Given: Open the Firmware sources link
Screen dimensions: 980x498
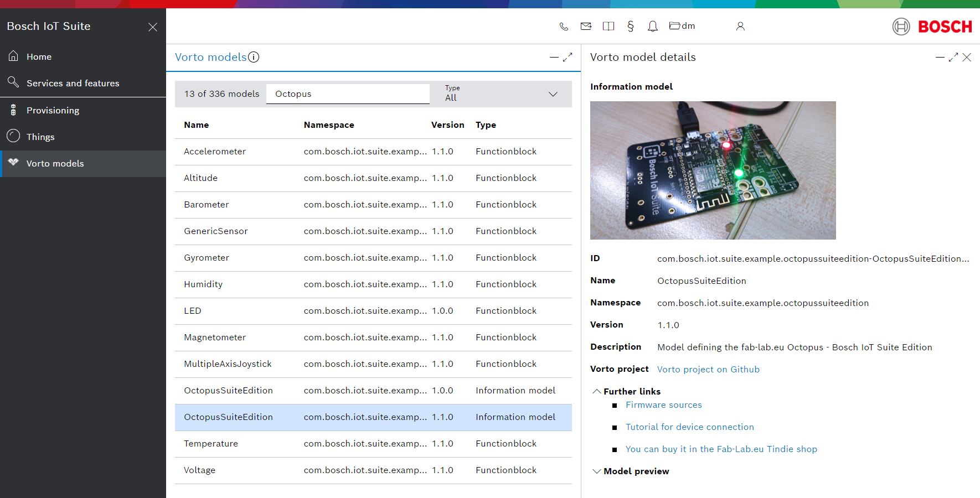Looking at the screenshot, I should point(664,404).
